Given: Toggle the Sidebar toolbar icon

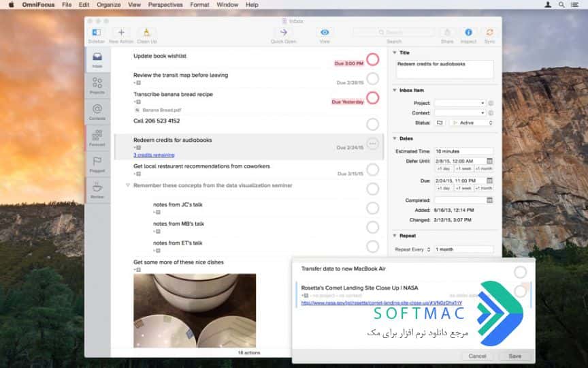Looking at the screenshot, I should pyautogui.click(x=97, y=33).
